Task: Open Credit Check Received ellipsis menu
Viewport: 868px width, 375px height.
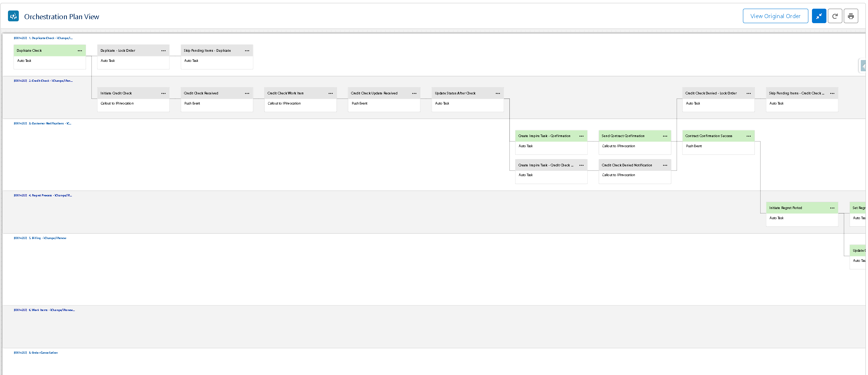Action: (x=247, y=93)
